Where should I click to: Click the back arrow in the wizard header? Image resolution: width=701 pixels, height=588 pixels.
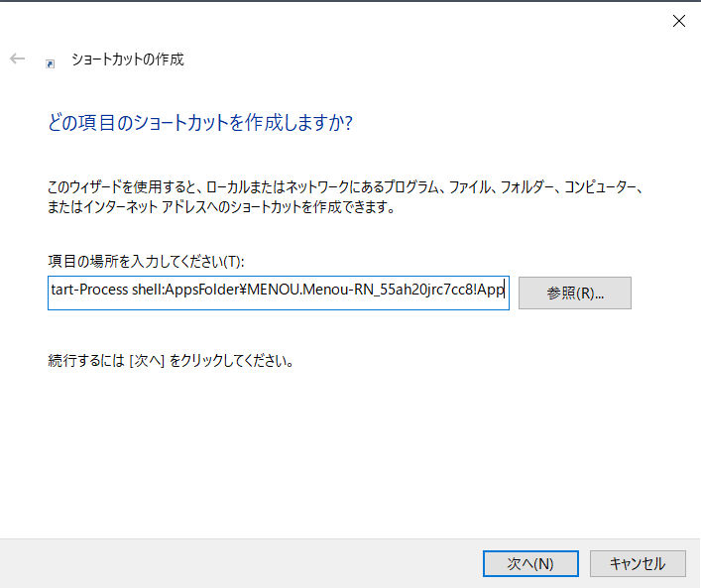tap(18, 59)
